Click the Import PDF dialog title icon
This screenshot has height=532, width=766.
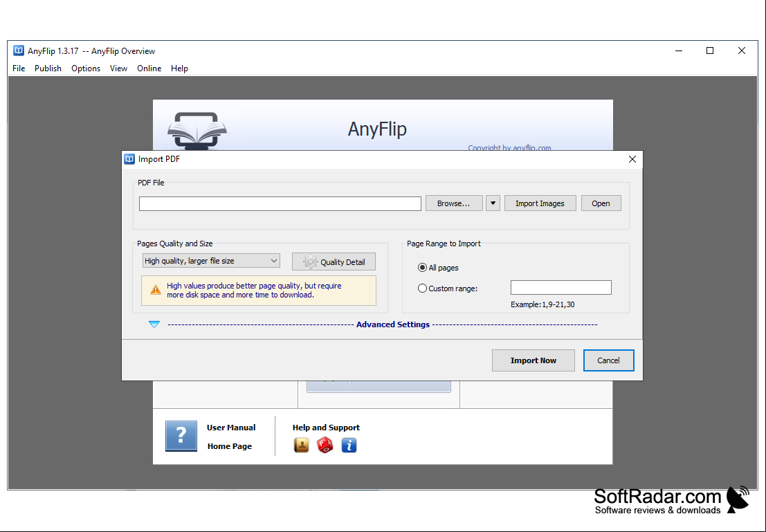coord(129,158)
